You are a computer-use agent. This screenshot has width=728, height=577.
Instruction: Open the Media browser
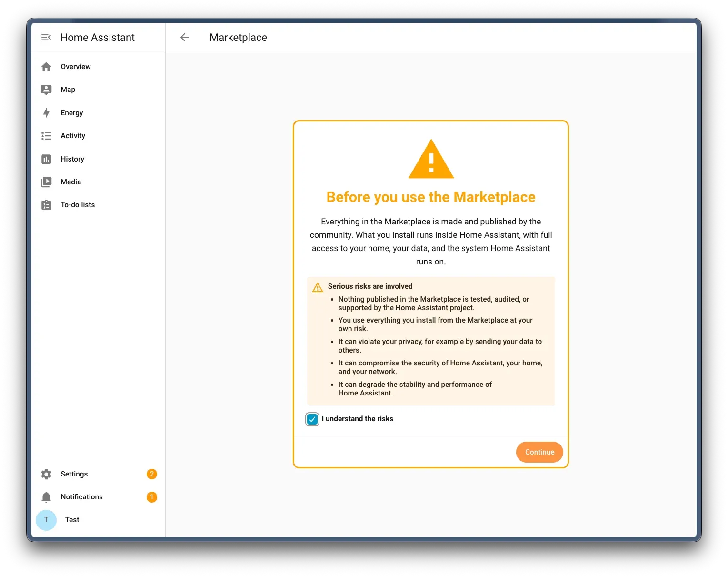coord(99,182)
